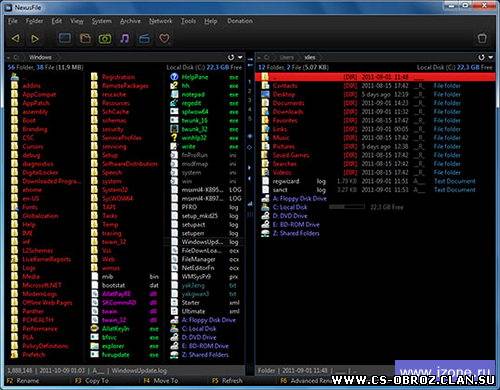This screenshot has height=390, width=500.
Task: Select the Prefetch folder in left pane
Action: [34, 354]
